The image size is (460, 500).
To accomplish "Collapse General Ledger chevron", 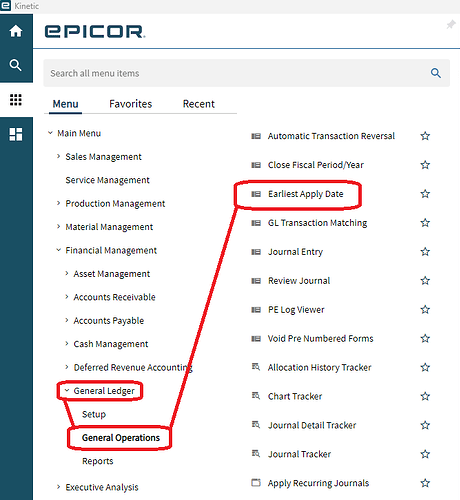I will [x=67, y=390].
